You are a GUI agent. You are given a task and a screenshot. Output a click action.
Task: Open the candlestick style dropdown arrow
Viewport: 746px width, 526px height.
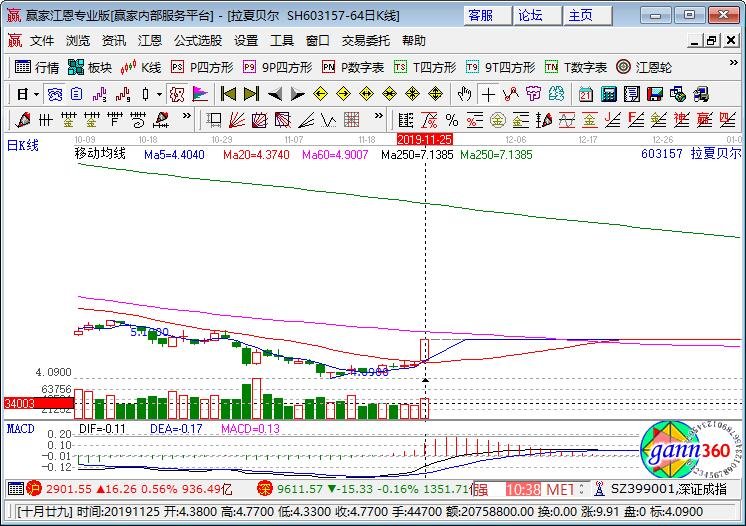159,94
